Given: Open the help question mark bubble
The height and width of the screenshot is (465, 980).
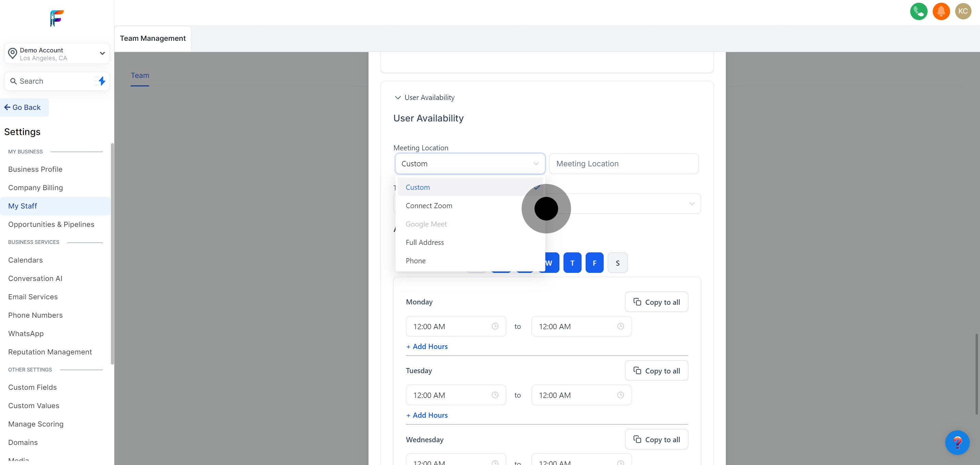Looking at the screenshot, I should click(x=957, y=442).
